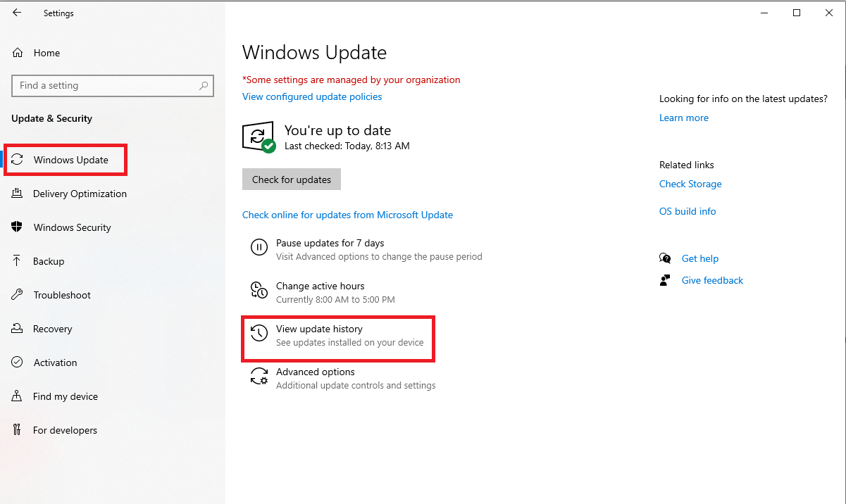Click the Windows Update page heading
Viewport: 846px width, 504px height.
coord(314,53)
